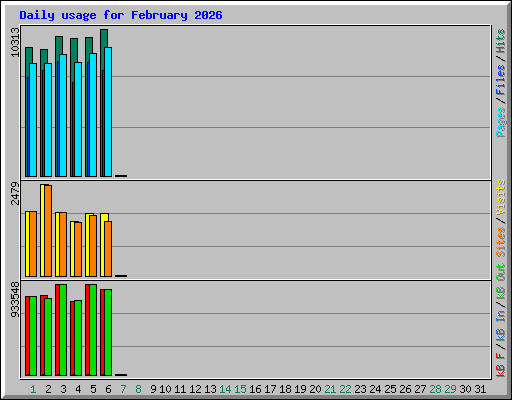Viewport: 512px width, 400px height.
Task: Click day 1 on the x-axis
Action: pyautogui.click(x=33, y=389)
